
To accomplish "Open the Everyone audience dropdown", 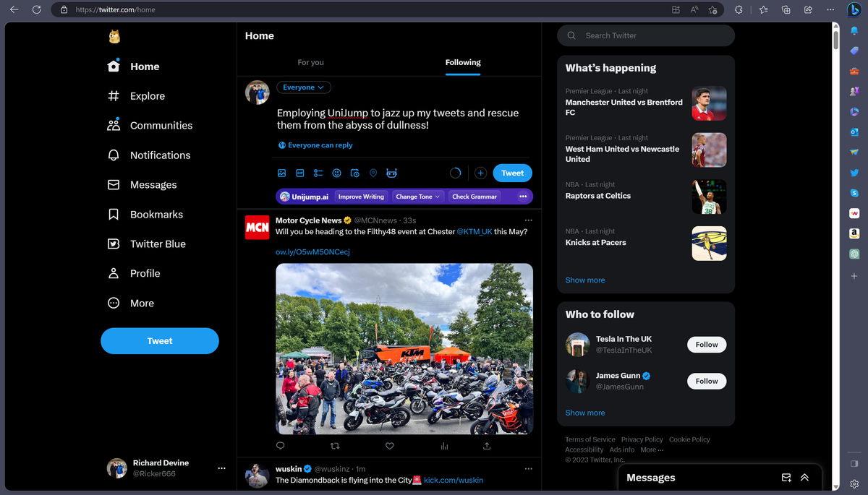I will [304, 87].
